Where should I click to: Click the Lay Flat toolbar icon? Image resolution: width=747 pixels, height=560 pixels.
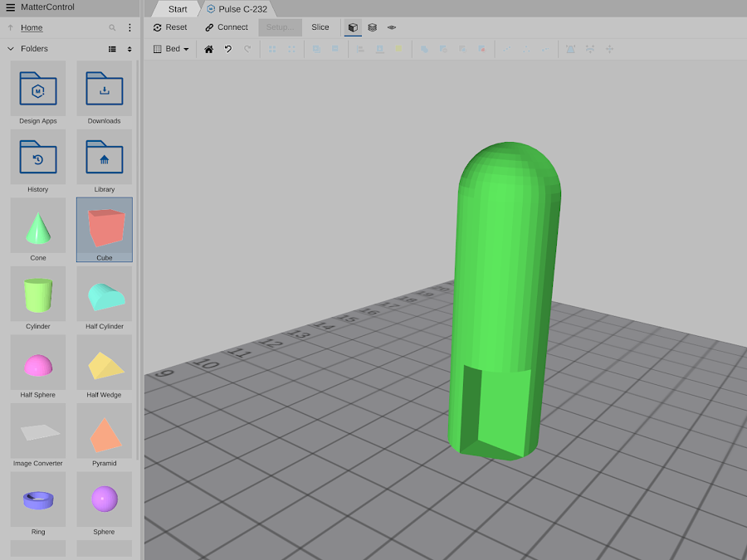[x=379, y=49]
